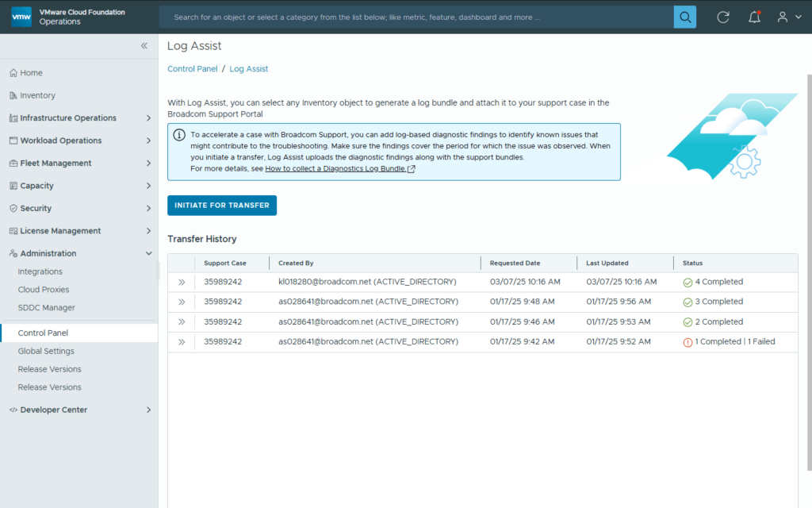Click the Infrastructure Operations icon
The width and height of the screenshot is (812, 508).
(x=13, y=118)
